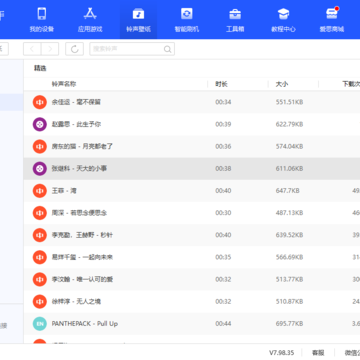
Task: Click the 647.7KB size cell
Action: point(287,191)
